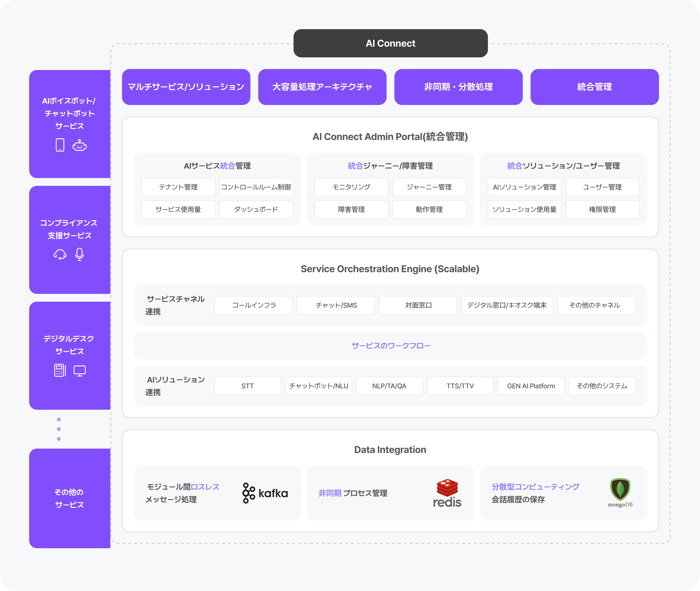
Task: Open the AIボイスボット/チャットボット サービス panel
Action: click(x=70, y=124)
